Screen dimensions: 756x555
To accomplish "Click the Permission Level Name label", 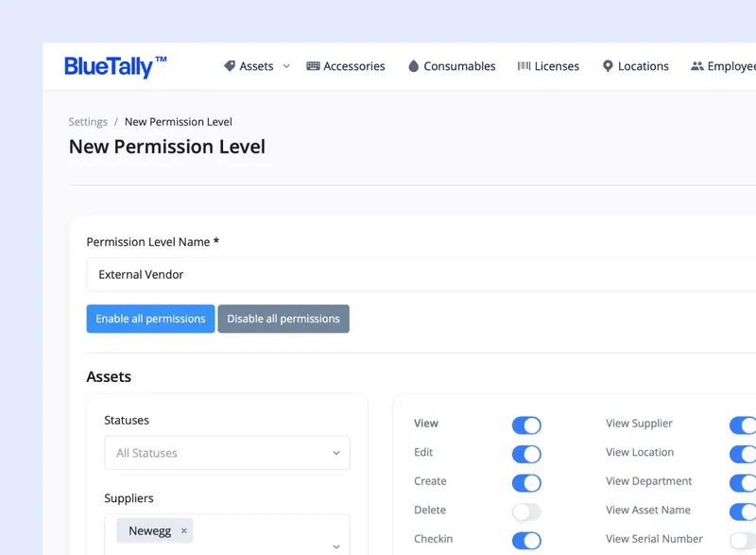I will coord(152,242).
